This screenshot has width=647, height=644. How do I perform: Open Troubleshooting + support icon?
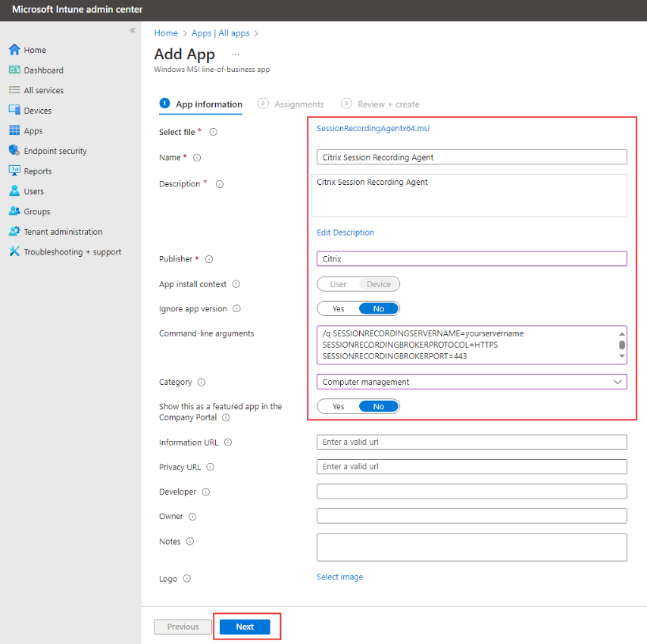(x=14, y=252)
